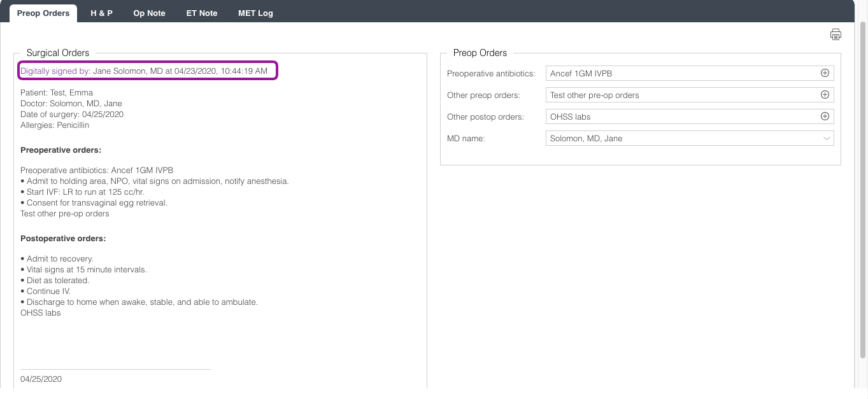Screen dimensions: 868x399
Task: Click the Patient: Test, Emma line
Action: (57, 93)
